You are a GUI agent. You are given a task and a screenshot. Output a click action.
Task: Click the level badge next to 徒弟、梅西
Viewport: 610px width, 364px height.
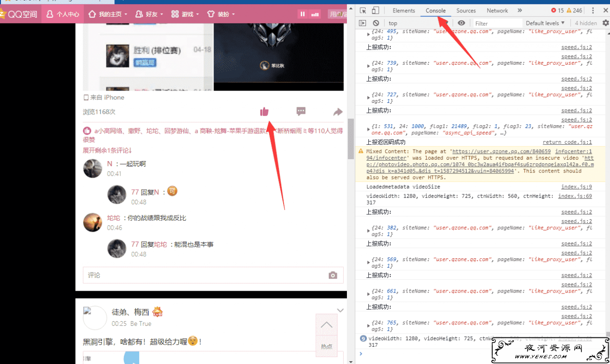click(158, 312)
